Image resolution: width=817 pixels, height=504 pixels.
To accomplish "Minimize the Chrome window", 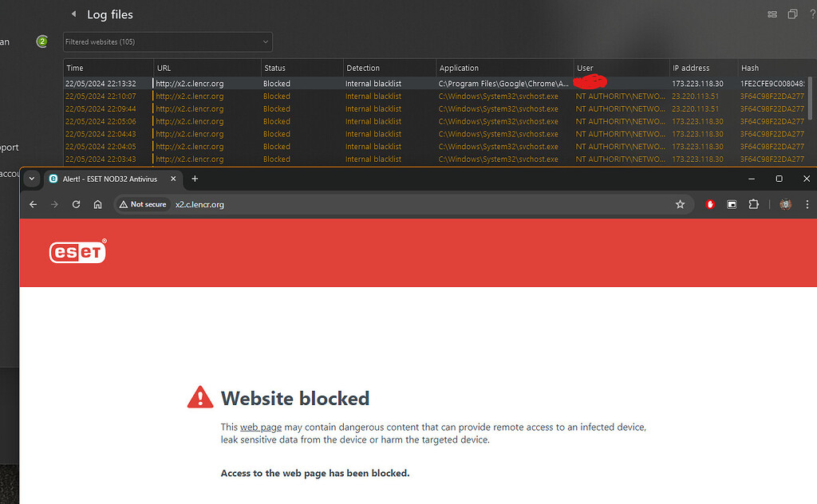I will pos(752,179).
